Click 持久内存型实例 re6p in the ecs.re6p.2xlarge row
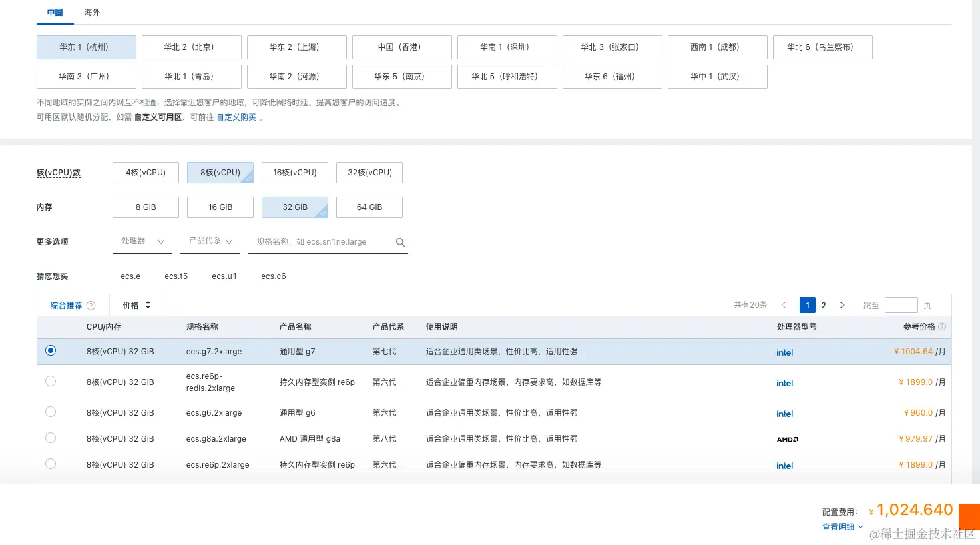Viewport: 980px width, 545px height. tap(317, 465)
